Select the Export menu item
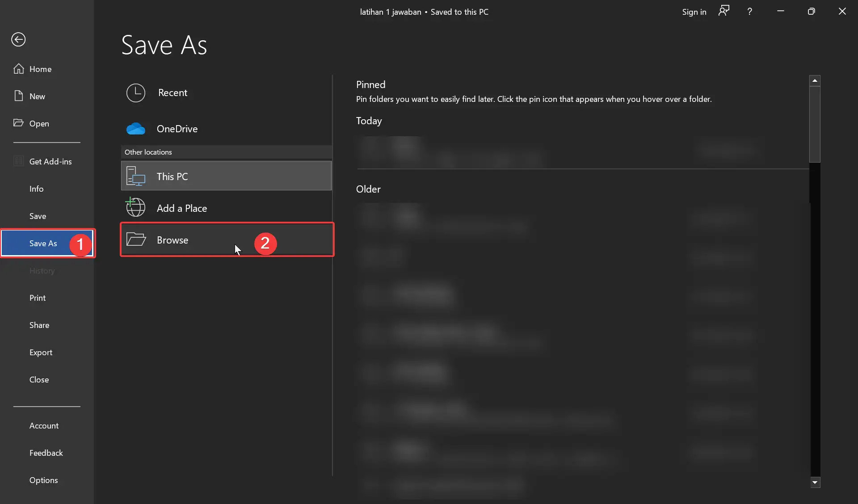The height and width of the screenshot is (504, 858). tap(41, 352)
